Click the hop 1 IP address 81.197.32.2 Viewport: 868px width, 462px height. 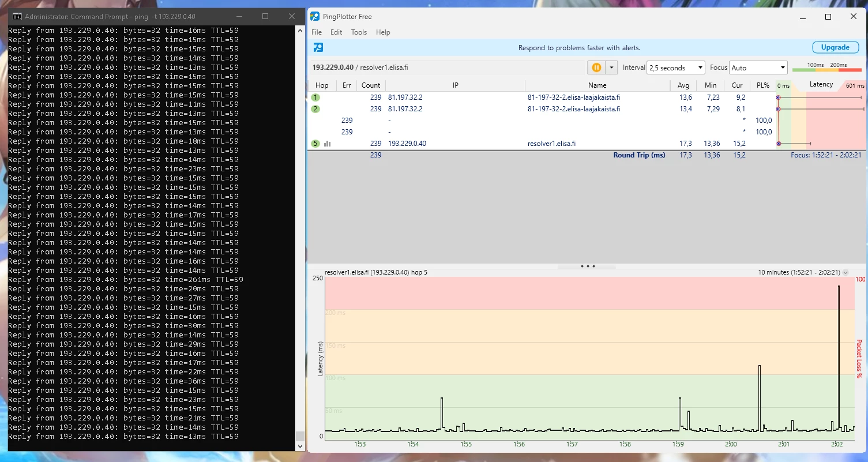point(405,97)
